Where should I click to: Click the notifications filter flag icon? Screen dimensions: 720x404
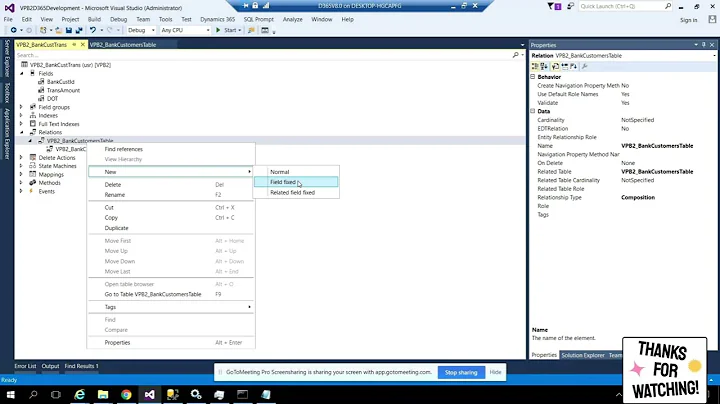pos(553,6)
